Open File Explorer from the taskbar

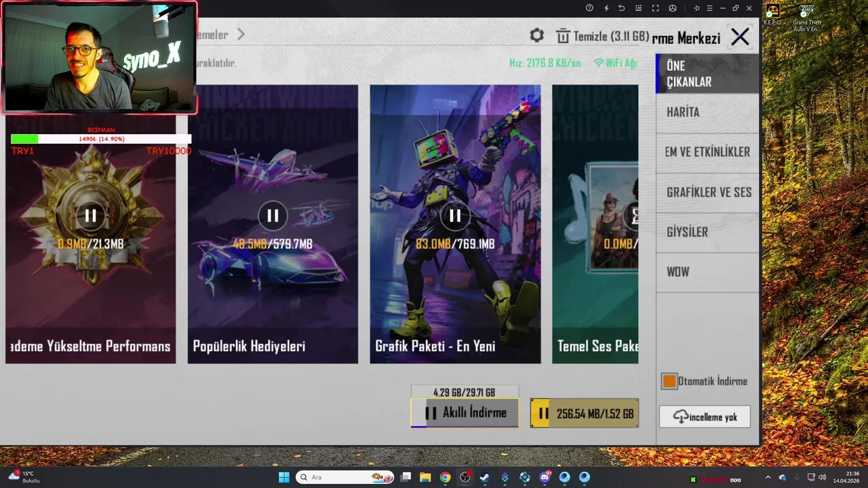point(425,477)
